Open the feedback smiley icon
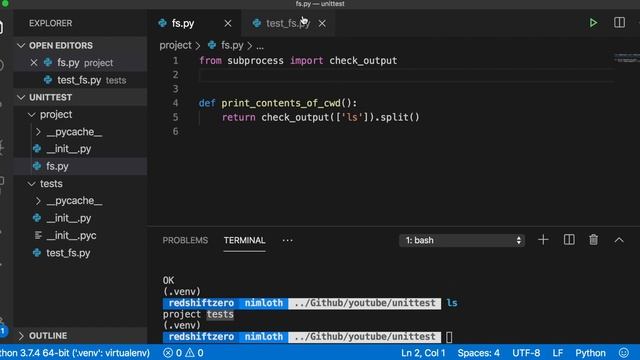This screenshot has height=360, width=640. point(624,353)
